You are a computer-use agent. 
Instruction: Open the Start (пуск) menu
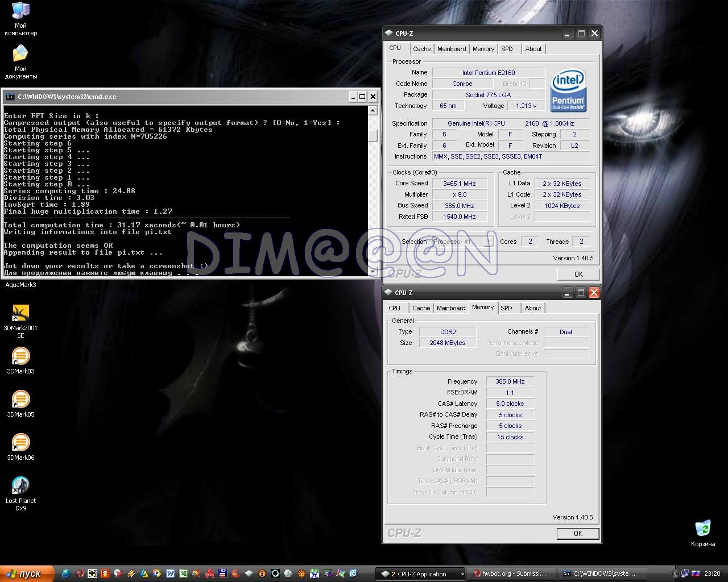[27, 573]
